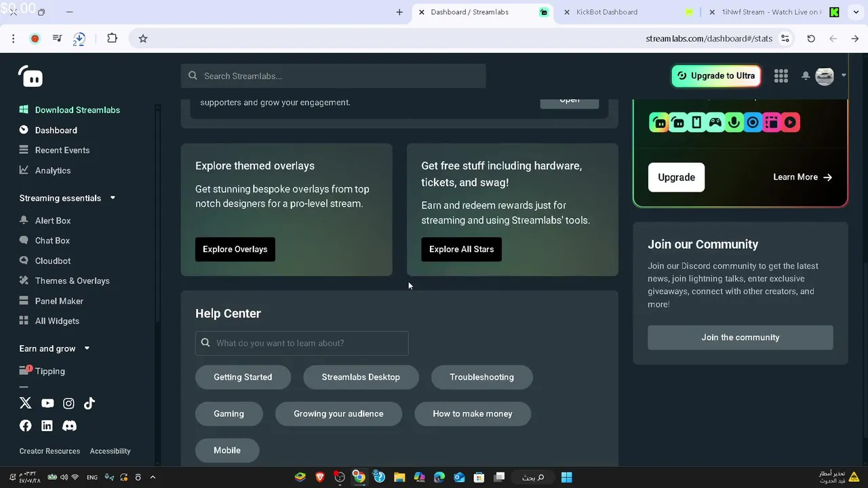Open the Streamlabs TikTok icon
The image size is (868, 488).
(x=90, y=403)
